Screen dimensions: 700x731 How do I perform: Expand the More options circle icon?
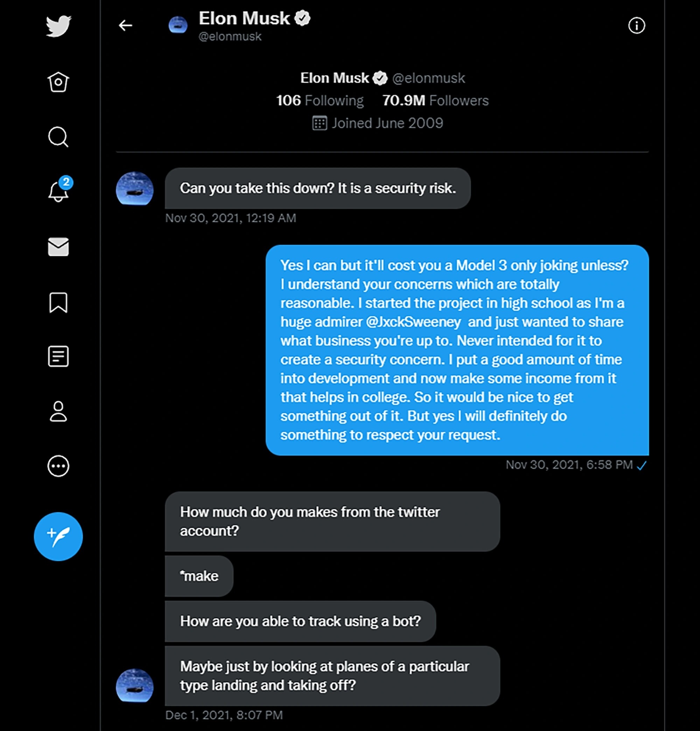[x=58, y=466]
